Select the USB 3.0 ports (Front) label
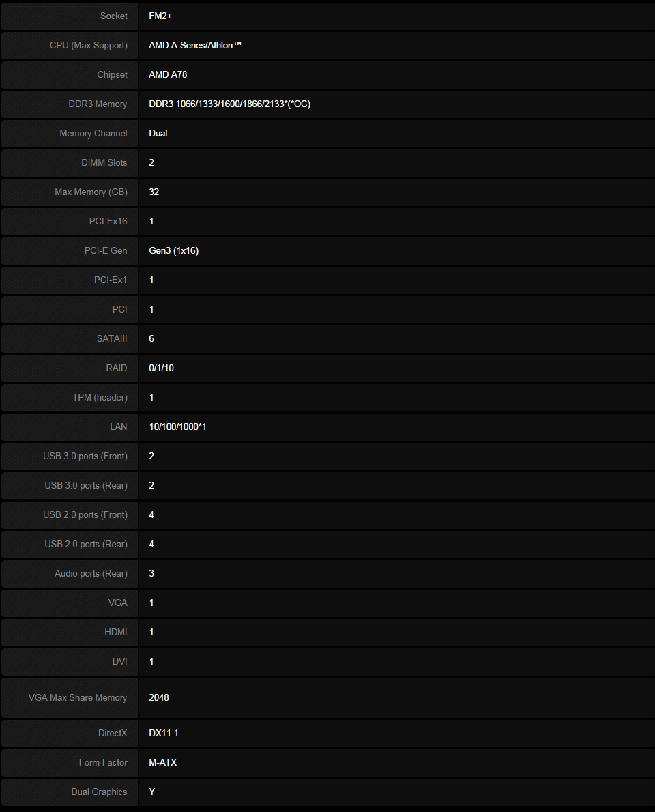The width and height of the screenshot is (655, 812). pos(85,456)
